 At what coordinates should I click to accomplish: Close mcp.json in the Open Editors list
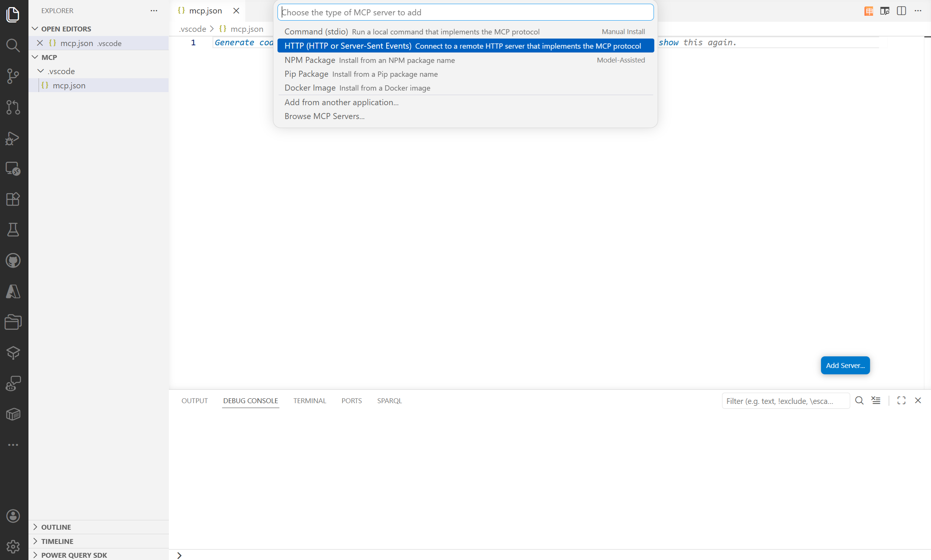pos(40,43)
